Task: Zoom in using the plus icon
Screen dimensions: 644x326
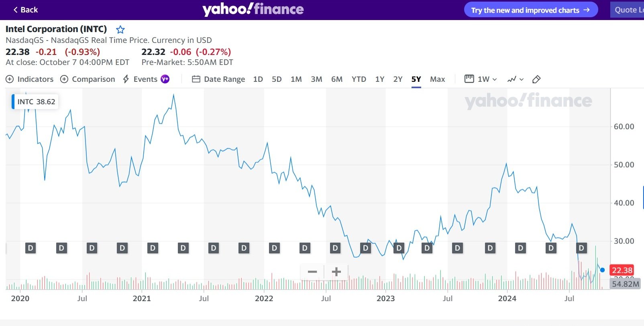Action: (x=336, y=271)
